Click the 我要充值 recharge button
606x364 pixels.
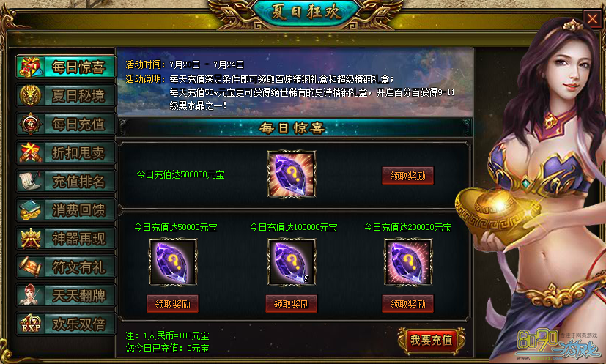tap(432, 340)
